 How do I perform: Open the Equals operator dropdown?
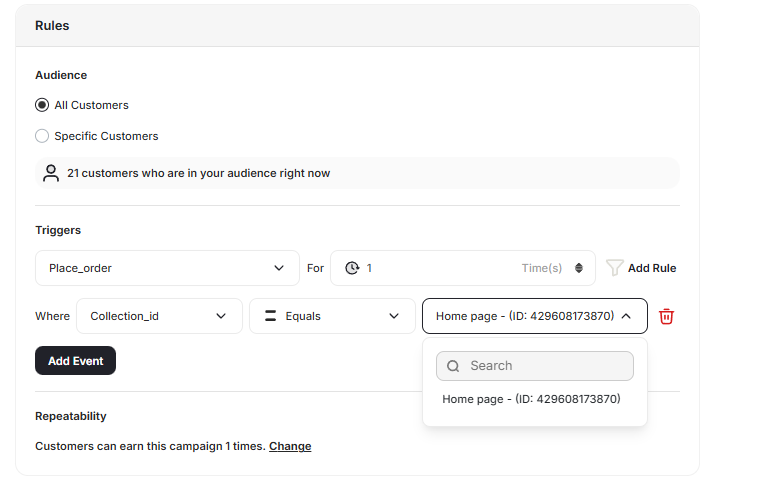point(332,316)
